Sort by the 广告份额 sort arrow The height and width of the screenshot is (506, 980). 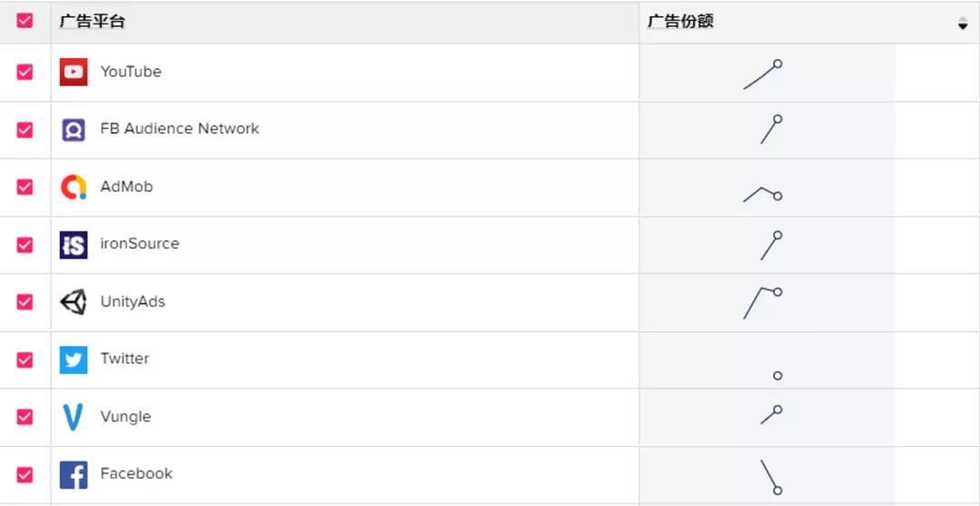pos(963,24)
